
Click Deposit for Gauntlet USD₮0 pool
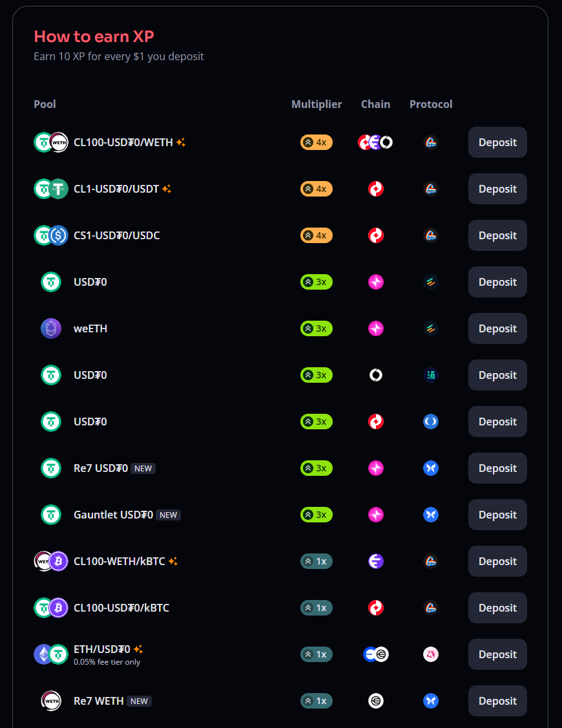click(x=497, y=515)
